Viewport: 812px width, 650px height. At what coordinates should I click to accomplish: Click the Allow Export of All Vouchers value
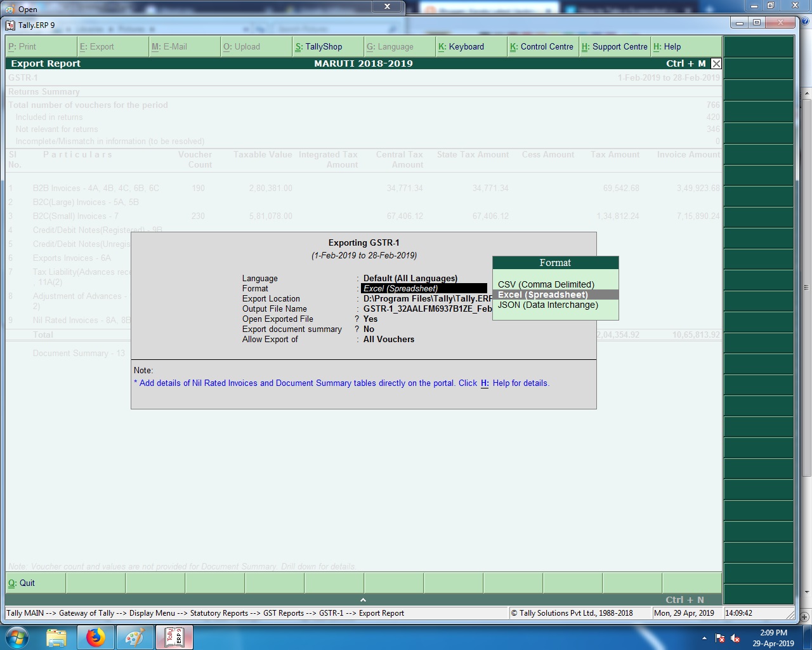389,339
